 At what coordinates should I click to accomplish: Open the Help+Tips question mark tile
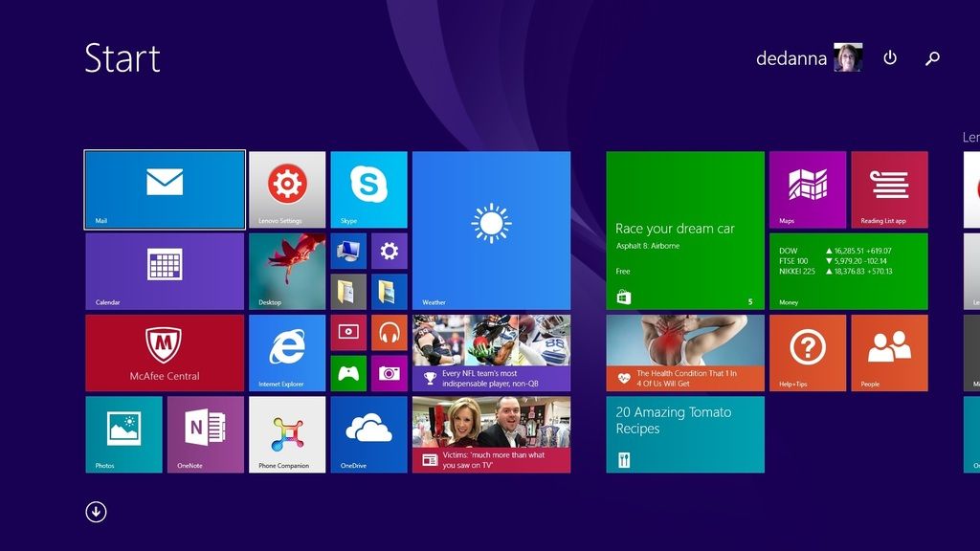(x=807, y=353)
